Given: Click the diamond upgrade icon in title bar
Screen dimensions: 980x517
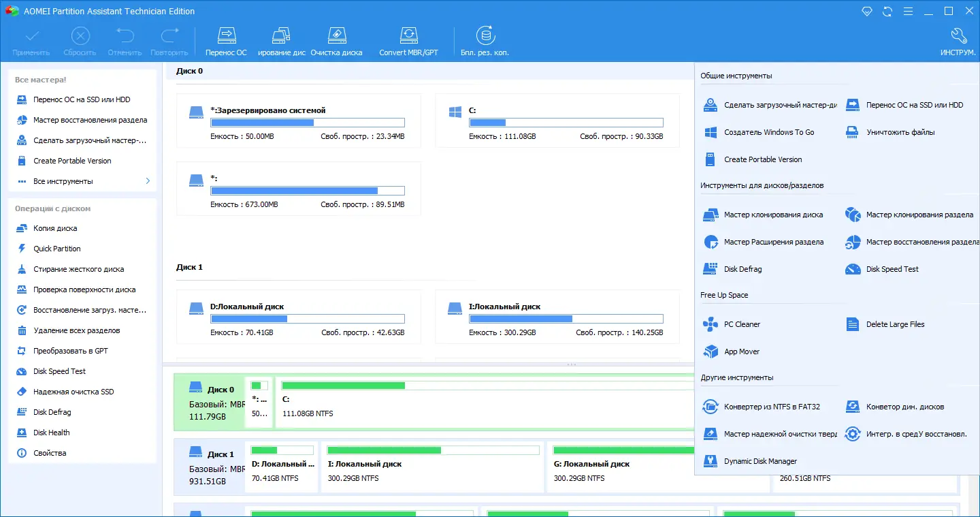Looking at the screenshot, I should point(866,12).
